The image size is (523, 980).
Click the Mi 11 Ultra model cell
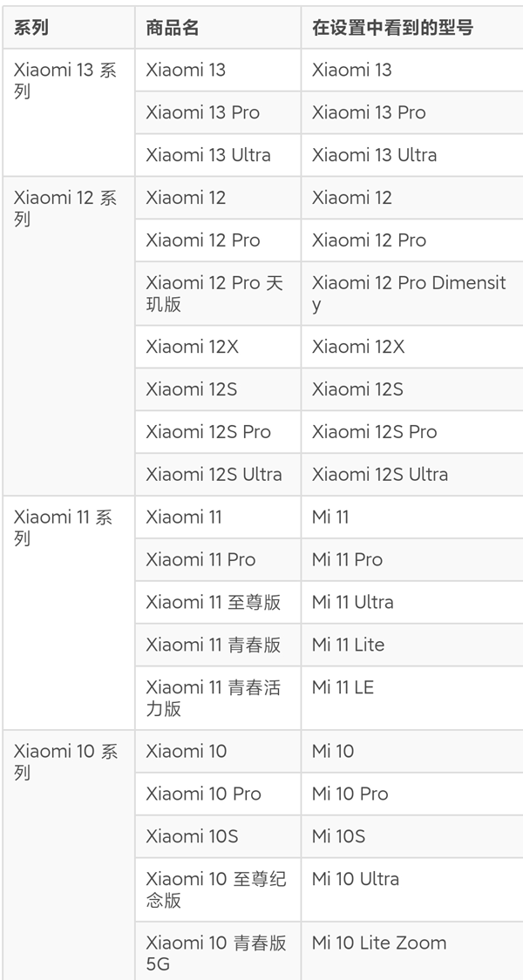[353, 602]
